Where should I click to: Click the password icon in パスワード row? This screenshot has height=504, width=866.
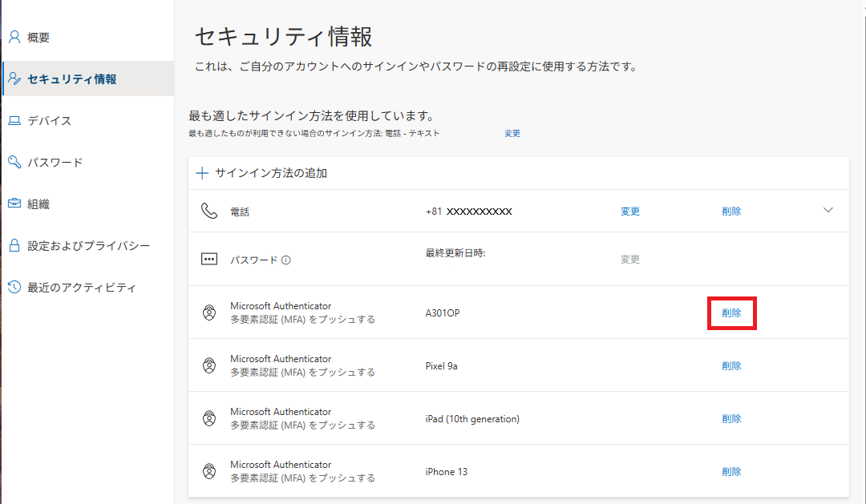(209, 260)
